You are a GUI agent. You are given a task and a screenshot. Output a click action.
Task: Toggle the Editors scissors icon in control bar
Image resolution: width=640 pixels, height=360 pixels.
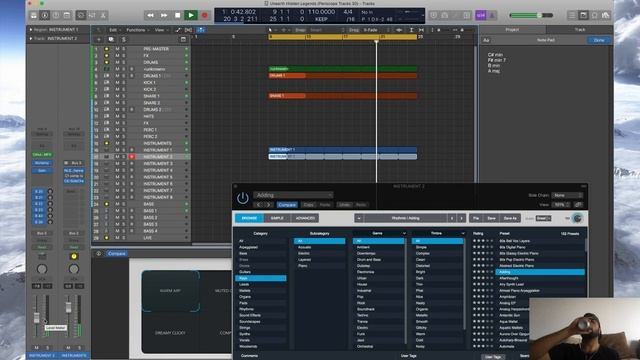103,15
